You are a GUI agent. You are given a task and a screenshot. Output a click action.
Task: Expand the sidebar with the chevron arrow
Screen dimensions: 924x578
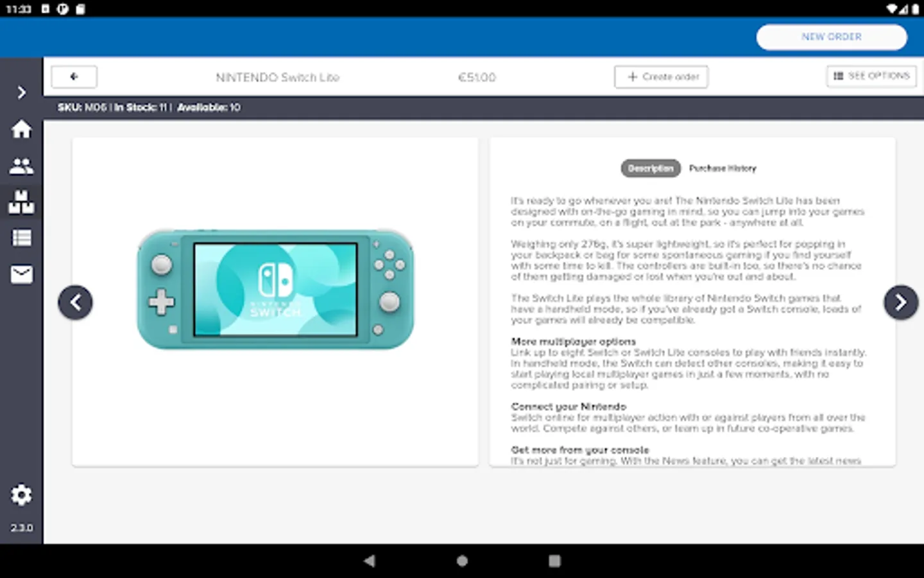(22, 92)
